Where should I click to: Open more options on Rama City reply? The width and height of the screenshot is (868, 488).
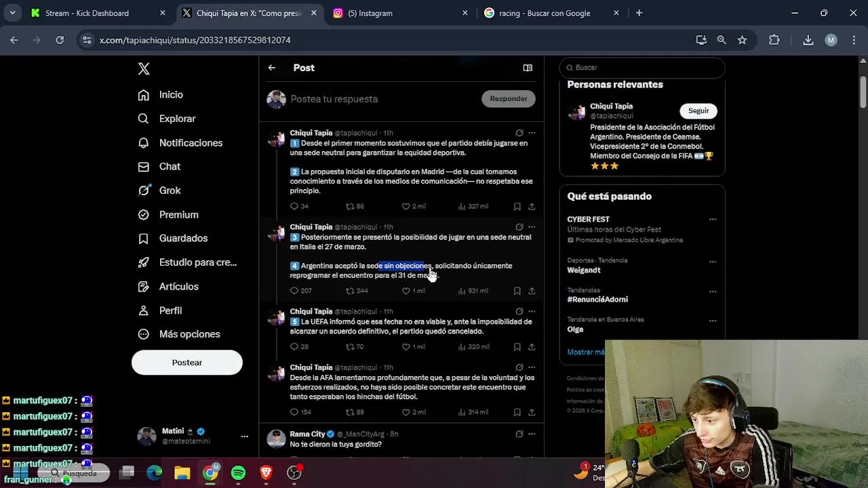coord(532,434)
